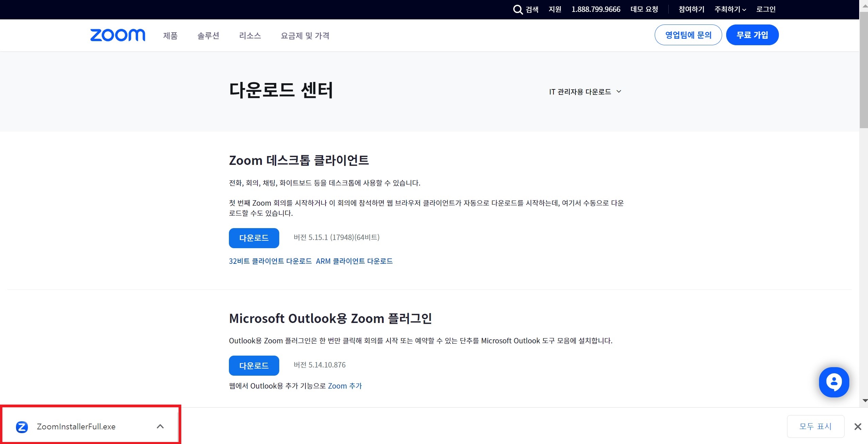This screenshot has height=444, width=868.
Task: Expand options for ZoomInstallerFull.exe download
Action: (x=160, y=426)
